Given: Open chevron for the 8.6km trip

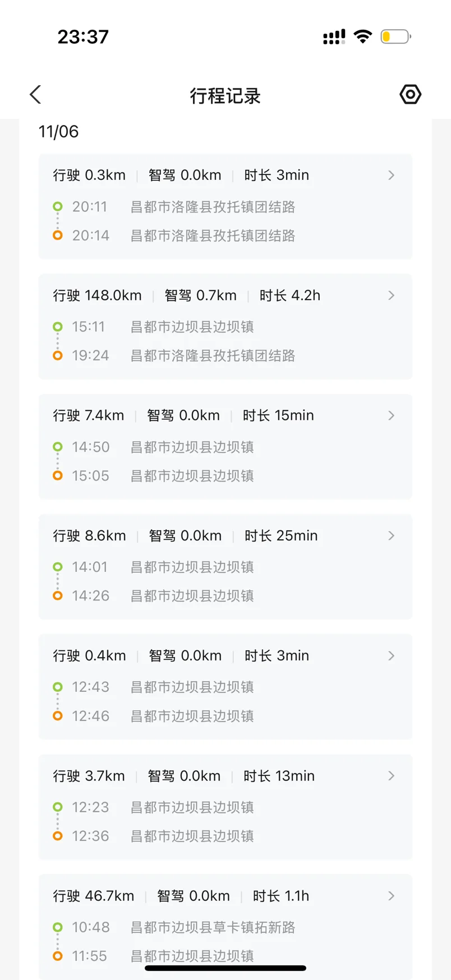Looking at the screenshot, I should point(392,535).
